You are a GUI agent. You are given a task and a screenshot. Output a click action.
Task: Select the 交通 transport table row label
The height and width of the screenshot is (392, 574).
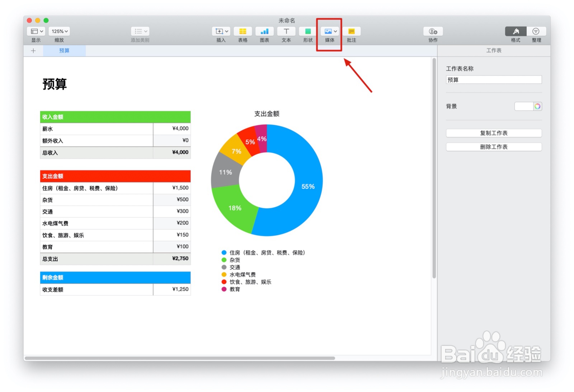tap(97, 212)
